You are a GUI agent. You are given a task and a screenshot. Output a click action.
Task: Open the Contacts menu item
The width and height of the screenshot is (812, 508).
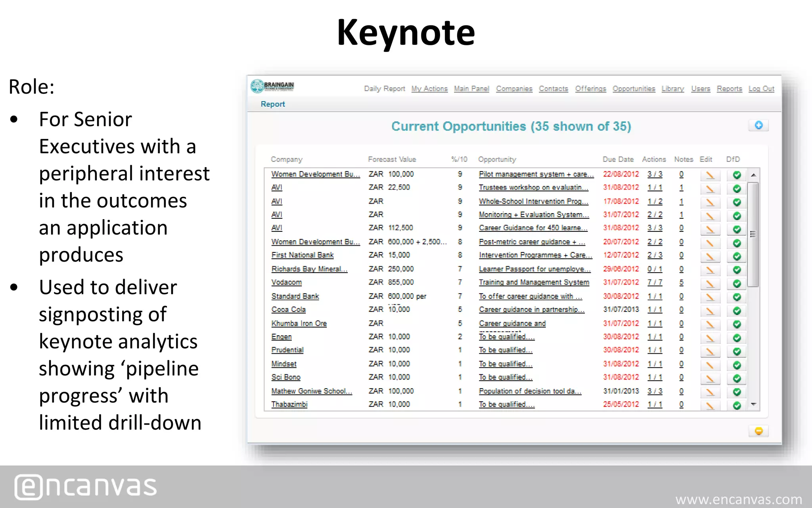[x=553, y=89]
